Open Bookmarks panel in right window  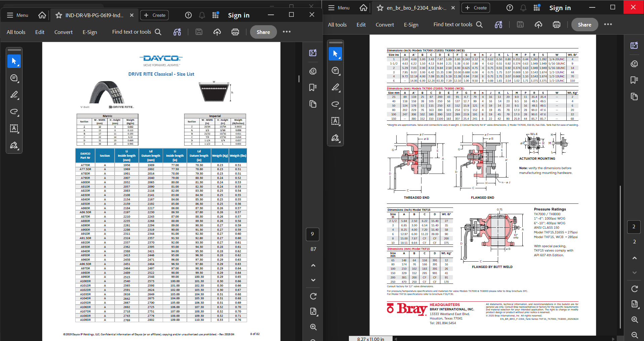click(634, 80)
